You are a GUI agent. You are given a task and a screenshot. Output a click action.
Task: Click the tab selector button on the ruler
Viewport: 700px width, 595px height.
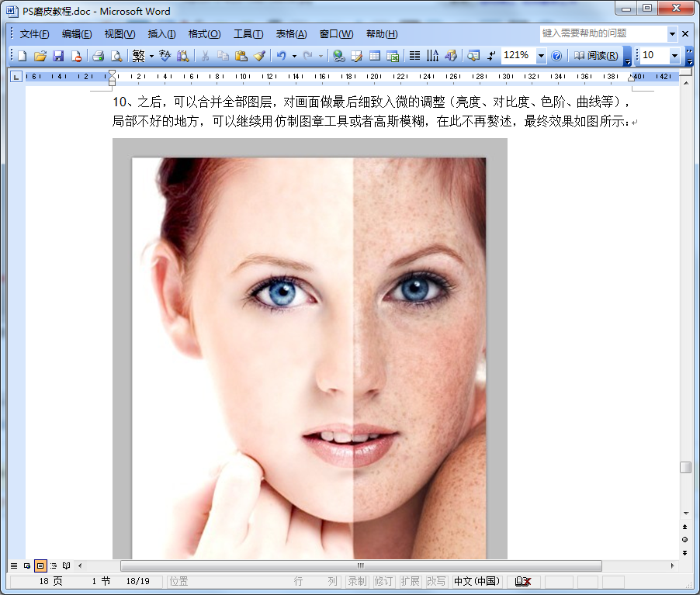(x=16, y=77)
